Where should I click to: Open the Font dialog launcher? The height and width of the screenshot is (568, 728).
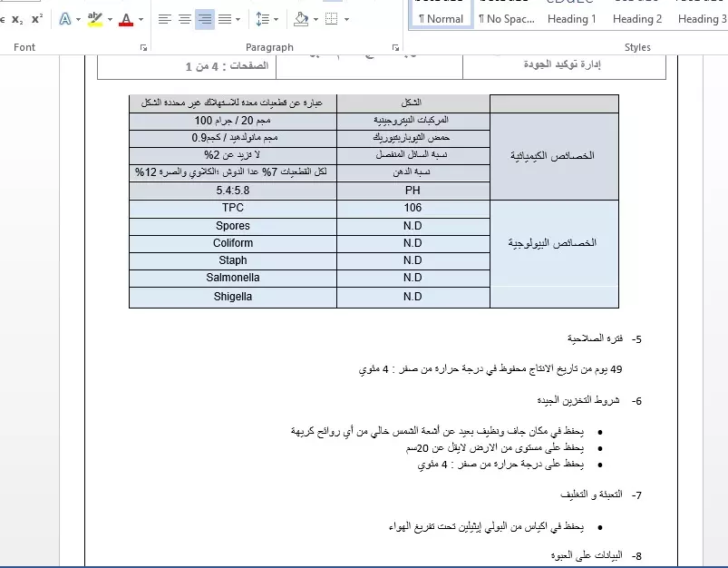pos(142,46)
